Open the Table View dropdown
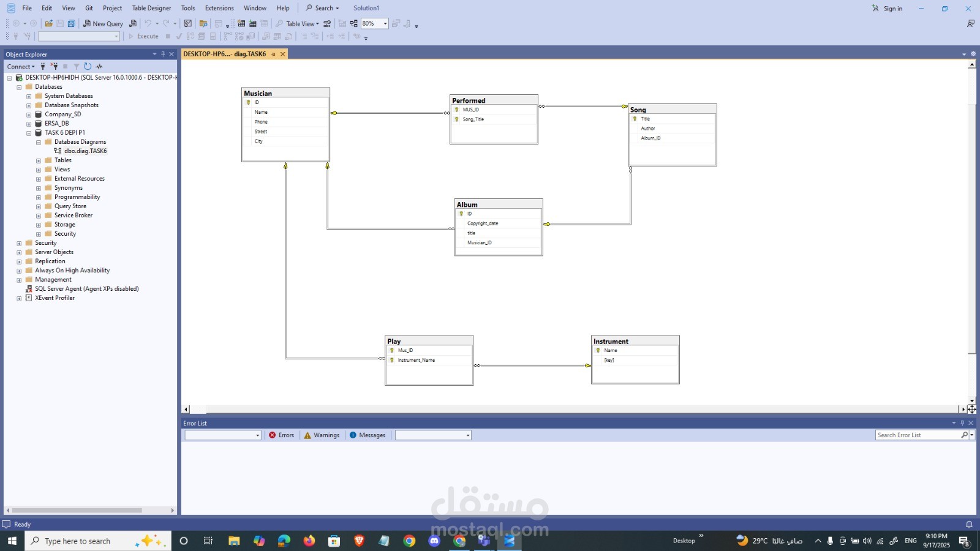The width and height of the screenshot is (980, 551). click(302, 24)
